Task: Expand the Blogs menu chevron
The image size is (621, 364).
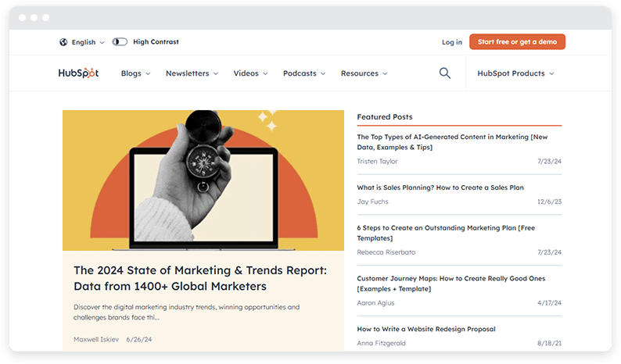Action: (x=148, y=73)
